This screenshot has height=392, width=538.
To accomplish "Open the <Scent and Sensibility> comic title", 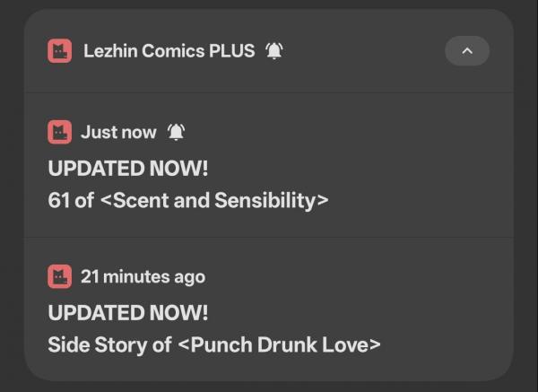I will click(x=214, y=200).
